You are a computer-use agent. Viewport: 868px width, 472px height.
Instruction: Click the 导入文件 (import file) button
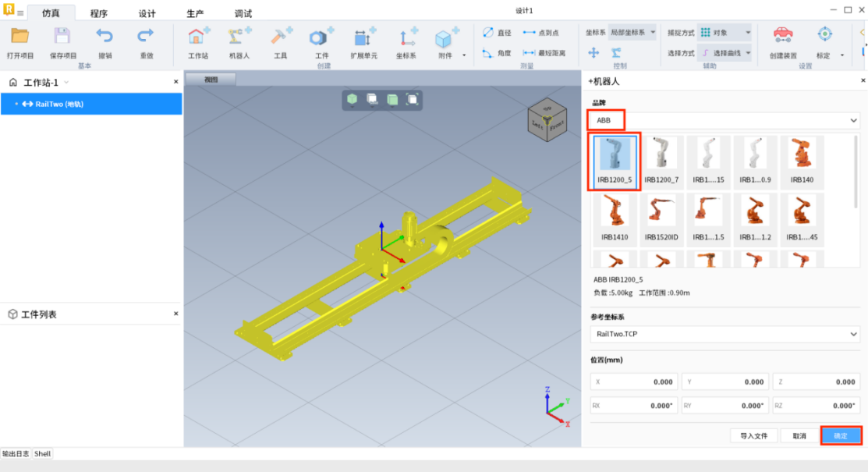[x=753, y=436]
